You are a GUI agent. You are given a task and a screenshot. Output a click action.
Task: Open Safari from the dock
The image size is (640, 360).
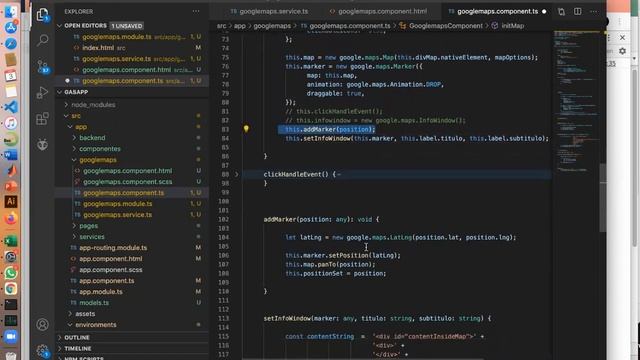(x=11, y=43)
